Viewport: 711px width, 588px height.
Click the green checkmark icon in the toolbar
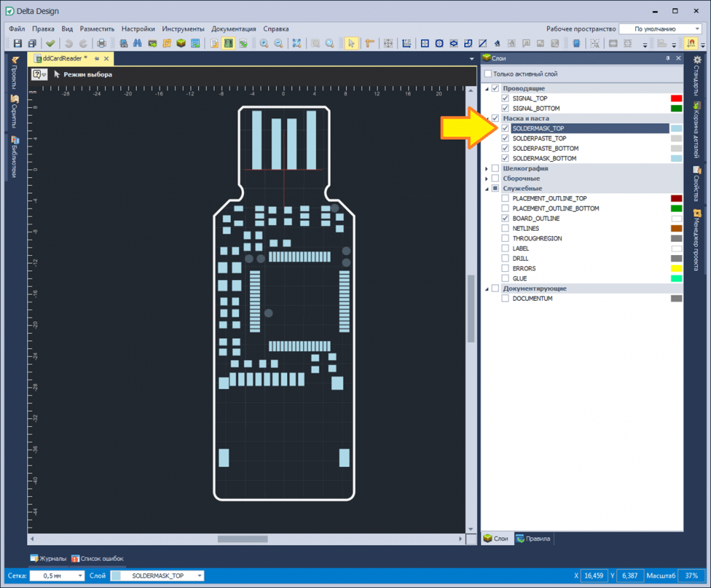(51, 44)
